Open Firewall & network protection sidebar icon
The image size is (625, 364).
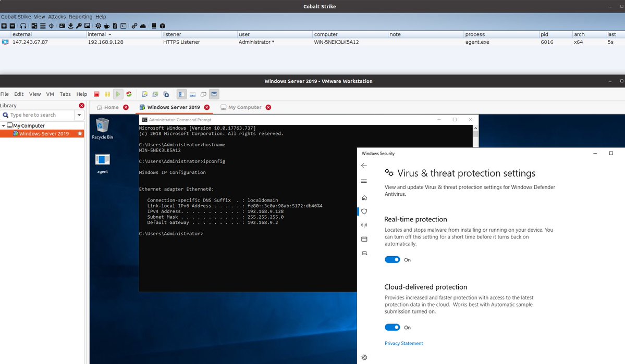point(364,225)
